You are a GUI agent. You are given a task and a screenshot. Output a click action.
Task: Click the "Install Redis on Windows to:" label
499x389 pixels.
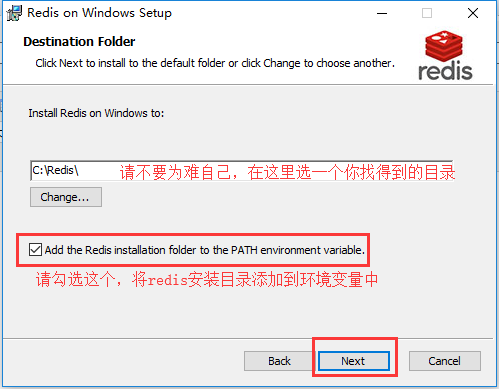pyautogui.click(x=96, y=113)
